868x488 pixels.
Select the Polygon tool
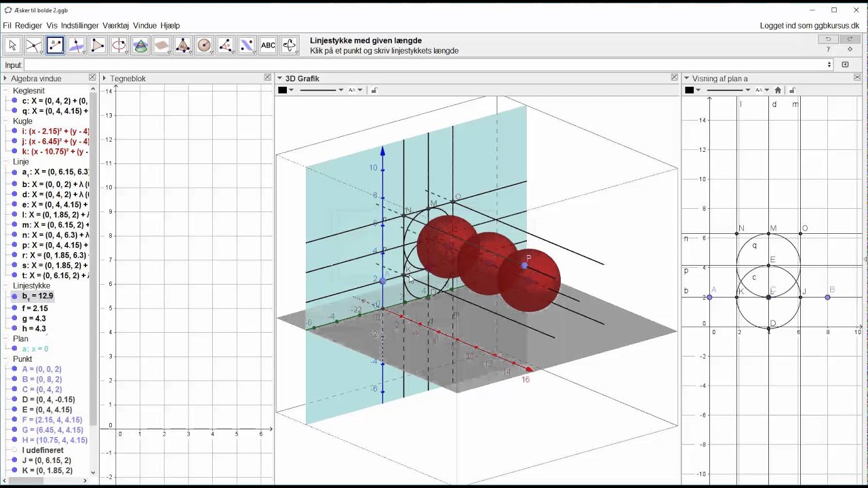98,45
